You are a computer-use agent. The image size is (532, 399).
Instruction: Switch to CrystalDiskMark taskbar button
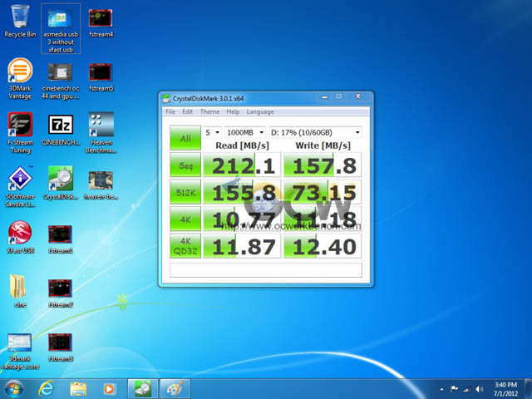coord(142,389)
